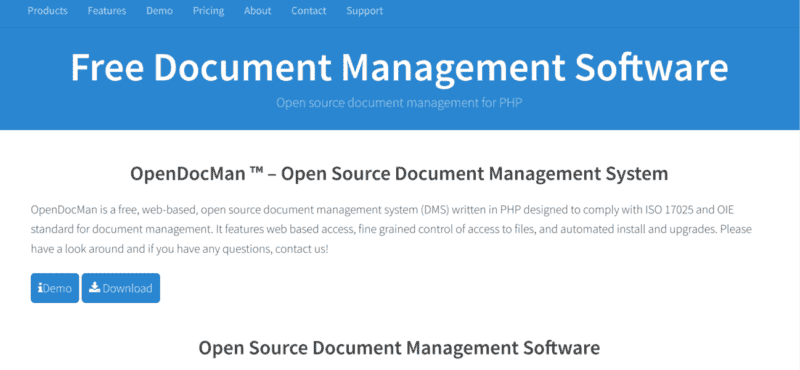Open the Products menu item

[x=47, y=11]
